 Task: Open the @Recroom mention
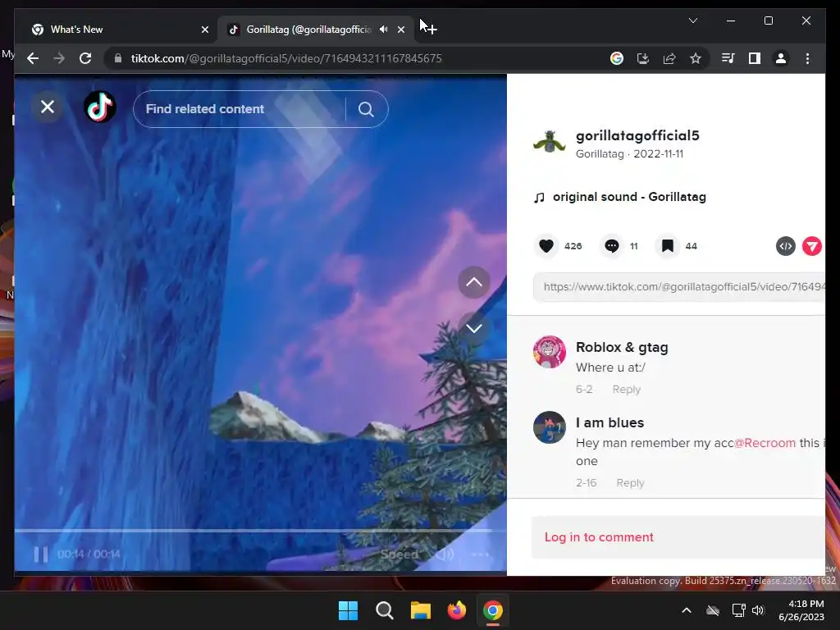pos(765,443)
